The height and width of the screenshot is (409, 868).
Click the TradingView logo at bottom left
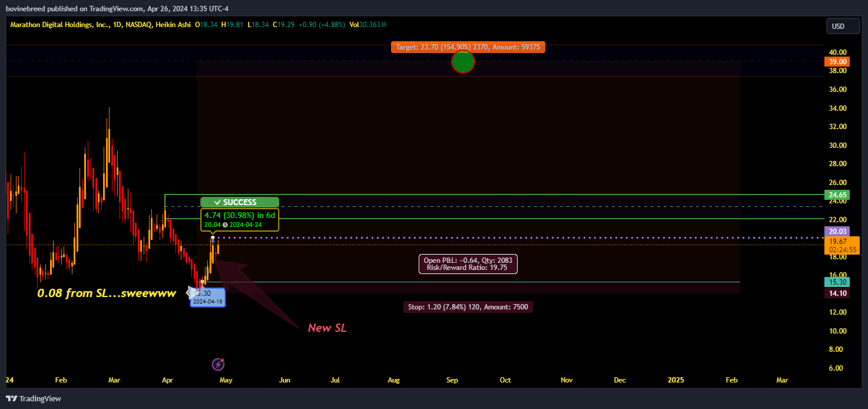(x=34, y=398)
